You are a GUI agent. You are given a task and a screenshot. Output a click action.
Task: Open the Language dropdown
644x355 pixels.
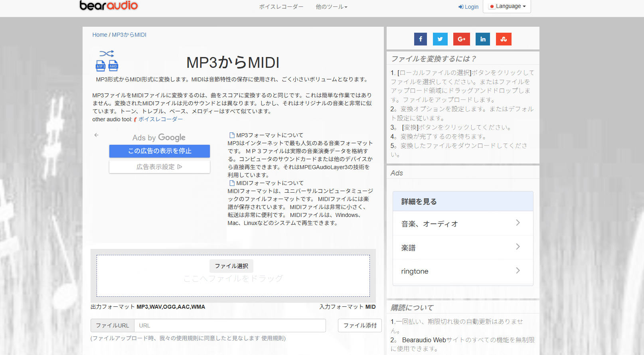[x=507, y=6]
